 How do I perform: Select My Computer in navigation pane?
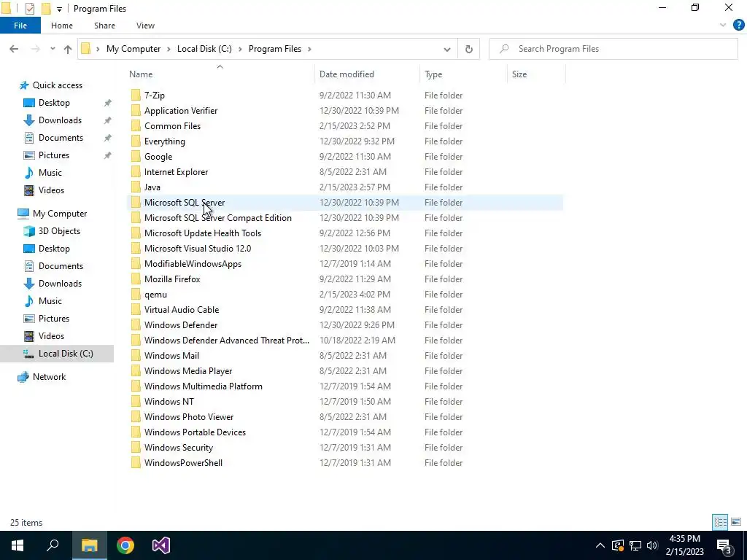pyautogui.click(x=60, y=214)
